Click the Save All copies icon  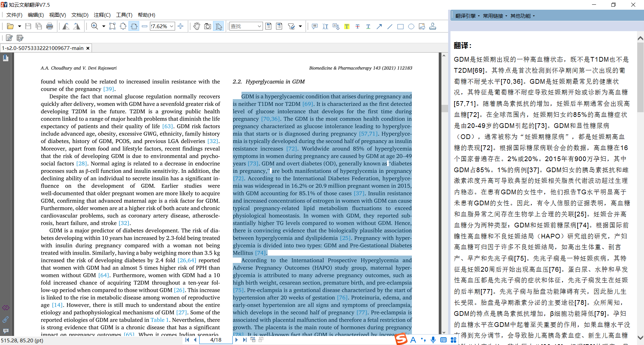(x=39, y=26)
